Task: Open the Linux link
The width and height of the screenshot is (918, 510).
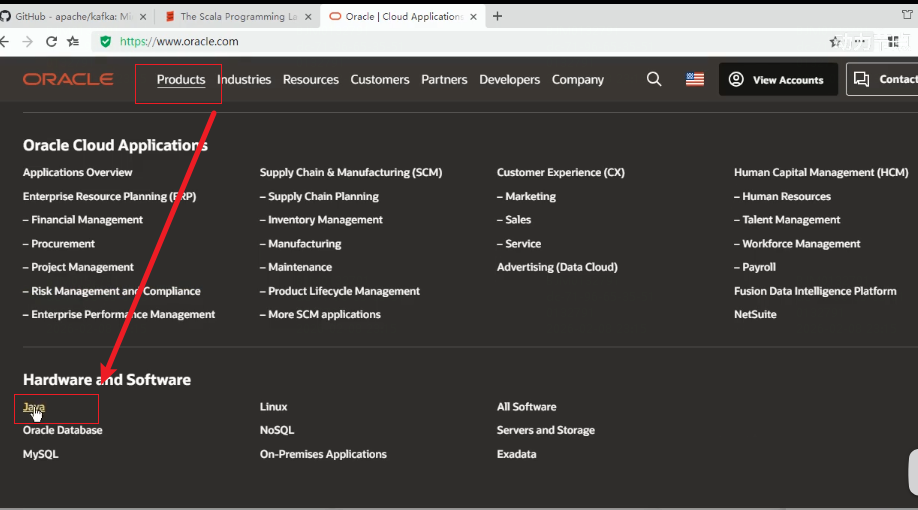Action: (273, 406)
